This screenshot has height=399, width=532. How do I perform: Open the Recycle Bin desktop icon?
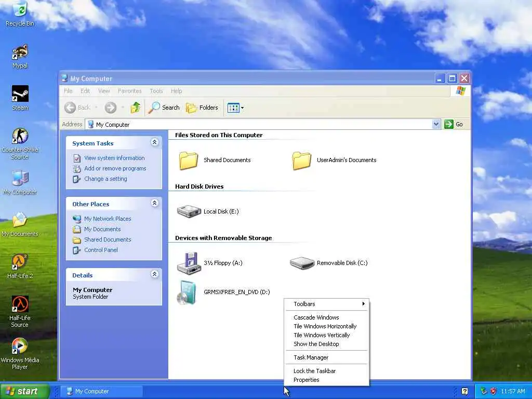click(20, 14)
